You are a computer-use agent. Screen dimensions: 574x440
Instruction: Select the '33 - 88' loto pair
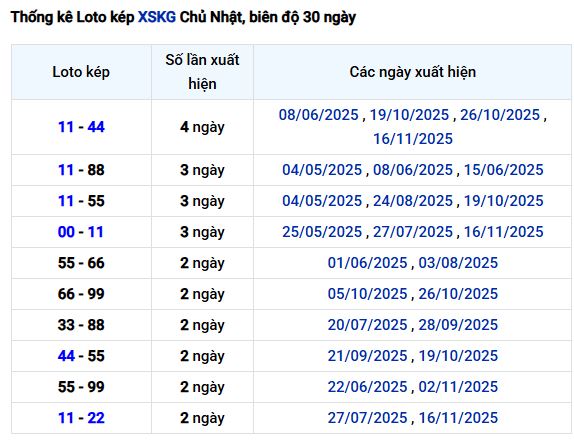pyautogui.click(x=81, y=325)
